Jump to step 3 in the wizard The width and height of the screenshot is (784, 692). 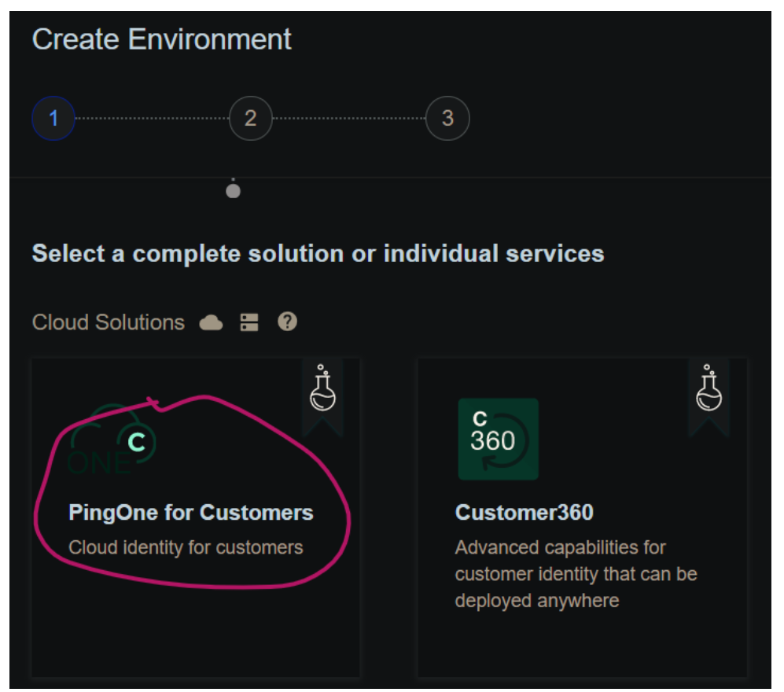(x=447, y=119)
